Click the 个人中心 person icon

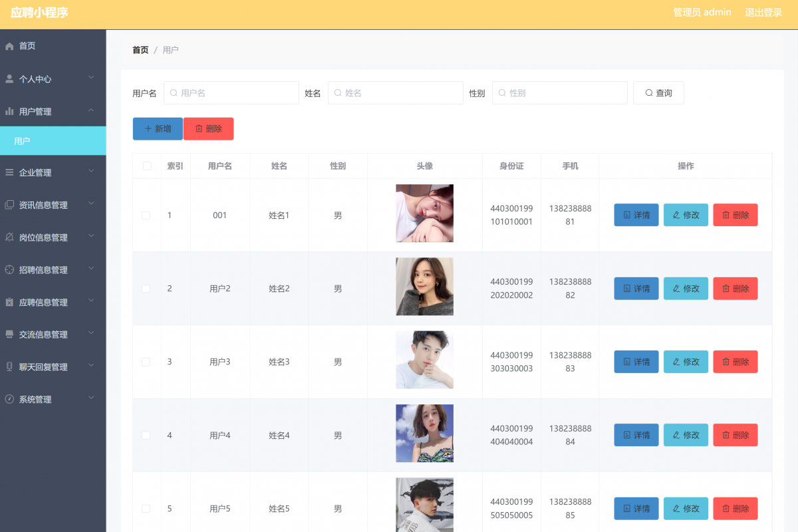[9, 79]
